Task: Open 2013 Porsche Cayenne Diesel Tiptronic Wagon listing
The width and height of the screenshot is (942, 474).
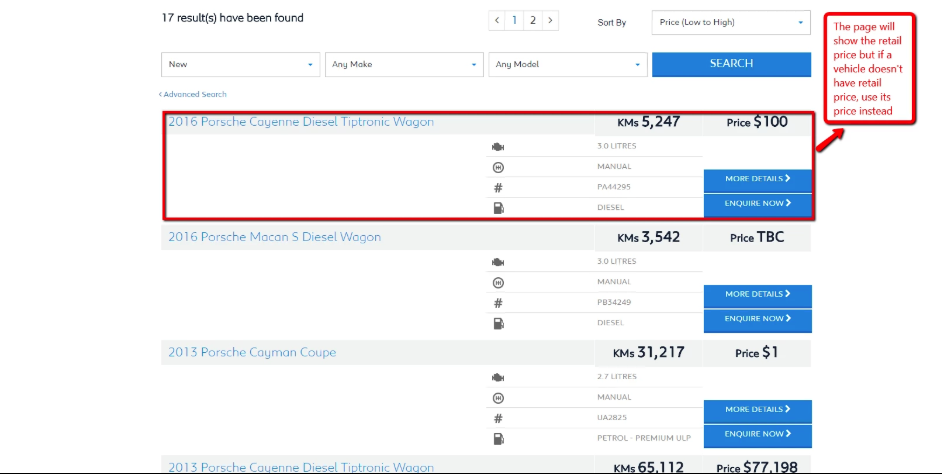Action: point(300,467)
